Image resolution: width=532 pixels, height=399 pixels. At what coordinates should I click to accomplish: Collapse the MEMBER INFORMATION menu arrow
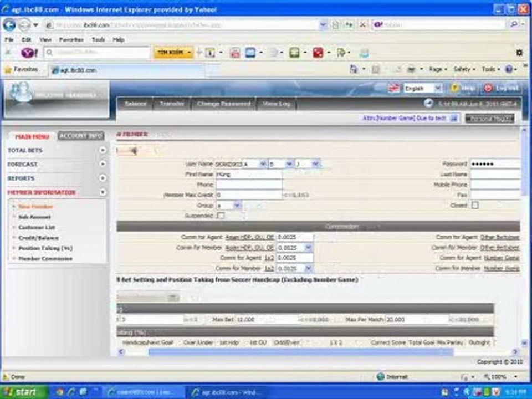click(103, 192)
